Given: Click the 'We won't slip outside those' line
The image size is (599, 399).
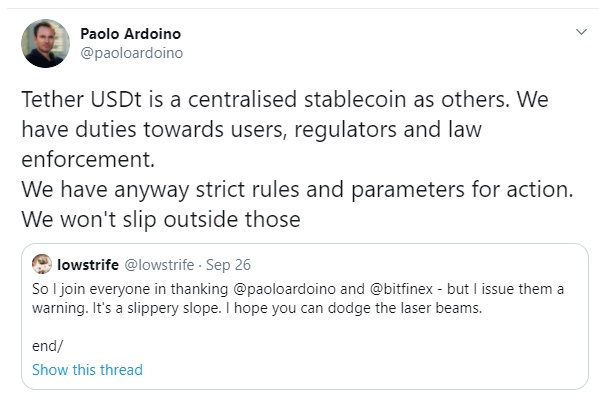Looking at the screenshot, I should [161, 220].
